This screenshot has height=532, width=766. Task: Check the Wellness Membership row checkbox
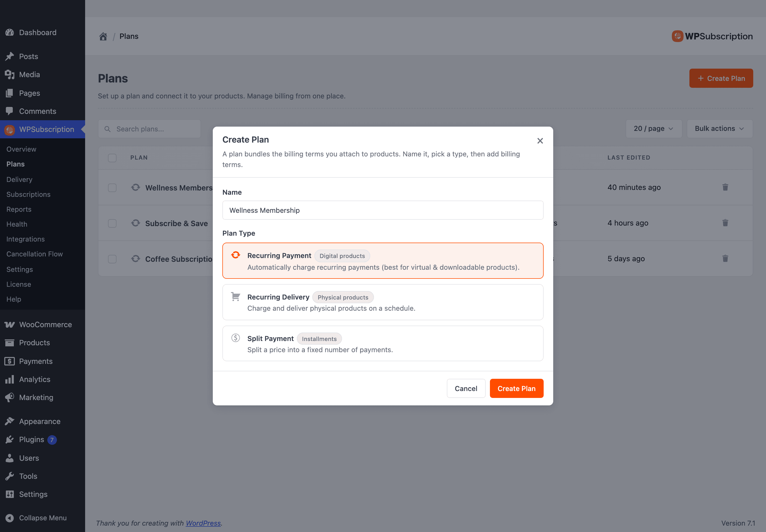[x=112, y=188]
